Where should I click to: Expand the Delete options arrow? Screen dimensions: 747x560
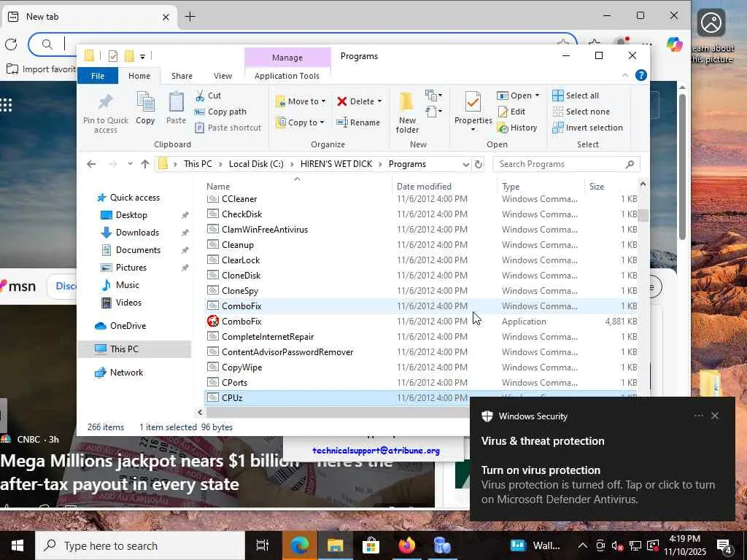tap(379, 101)
